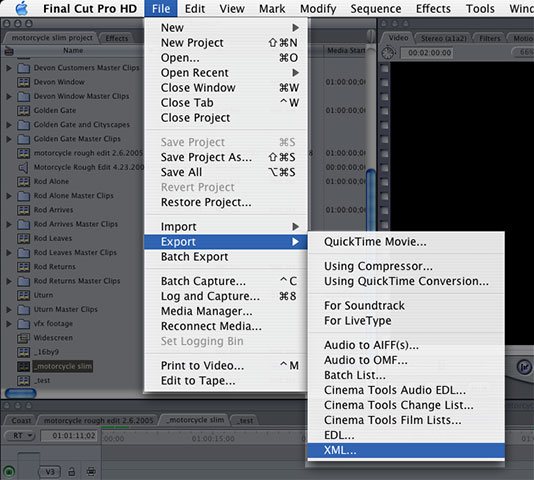The height and width of the screenshot is (480, 534).
Task: Click the Devon Customers Master Clips folder icon
Action: [x=23, y=68]
